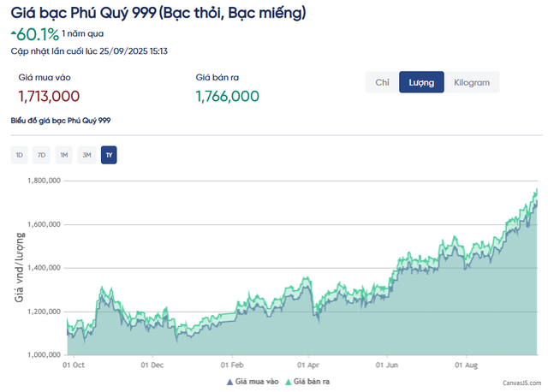This screenshot has width=548, height=392.
Task: Toggle Giá bán ra legend triangle icon
Action: click(289, 382)
